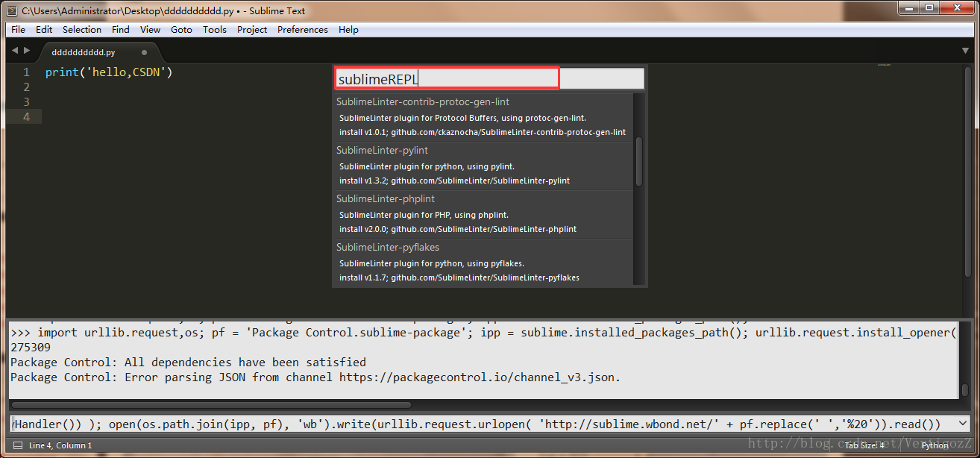This screenshot has height=458, width=980.
Task: Maximize the Sublime Text window
Action: tap(929, 8)
